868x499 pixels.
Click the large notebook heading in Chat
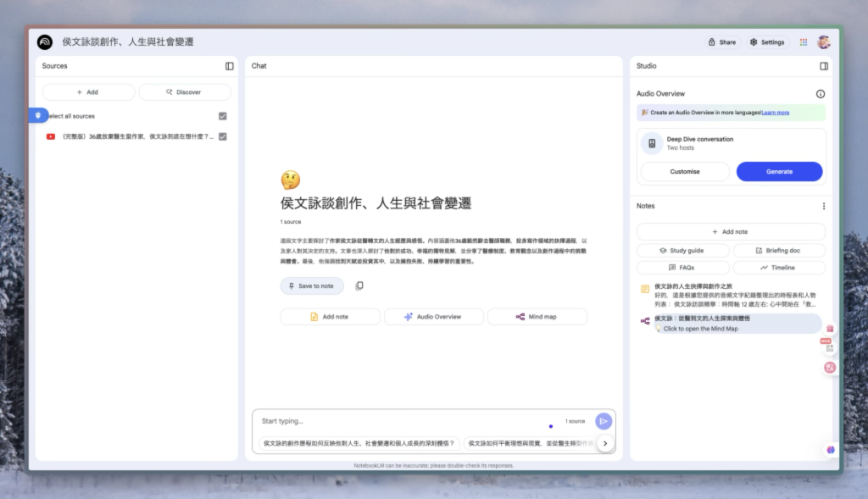click(x=376, y=203)
